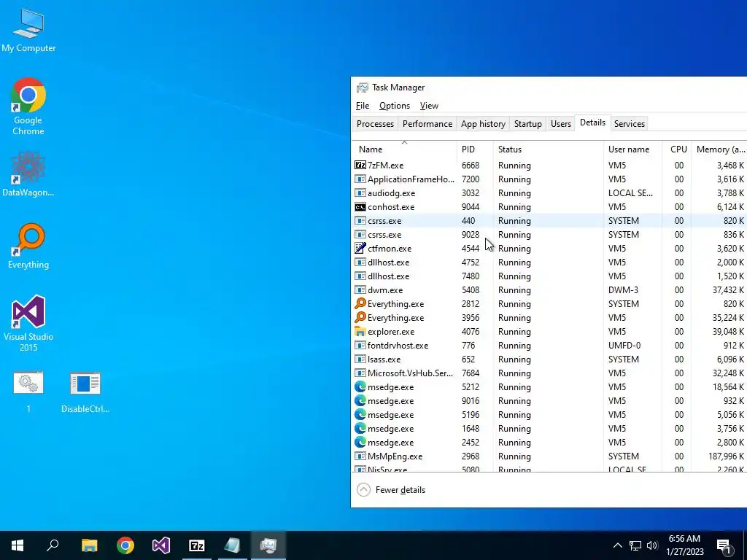Switch to the Processes tab
Image resolution: width=747 pixels, height=560 pixels.
pos(376,124)
